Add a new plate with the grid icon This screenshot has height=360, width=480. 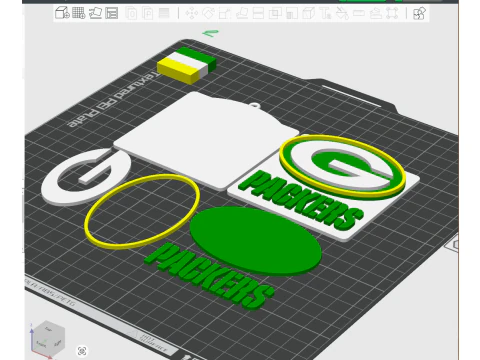[79, 13]
